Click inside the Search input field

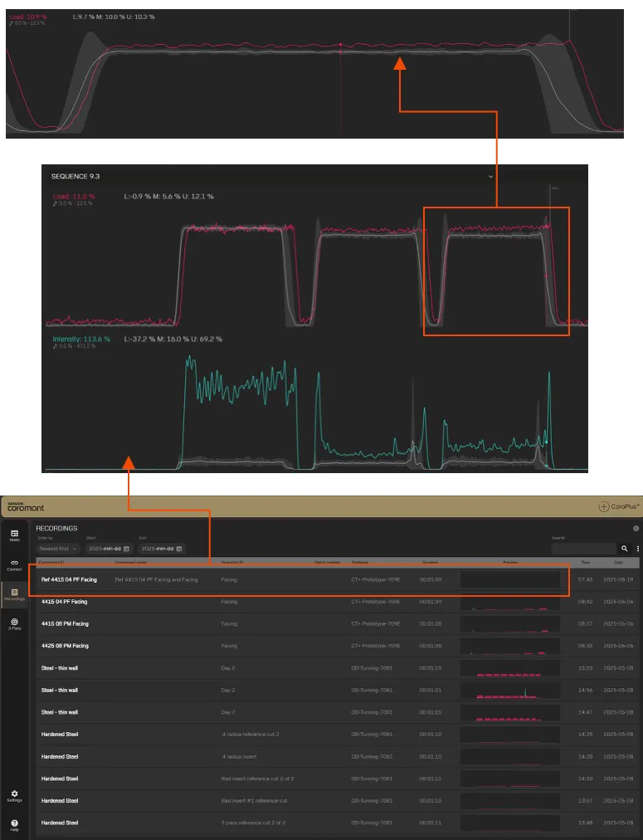(x=583, y=549)
